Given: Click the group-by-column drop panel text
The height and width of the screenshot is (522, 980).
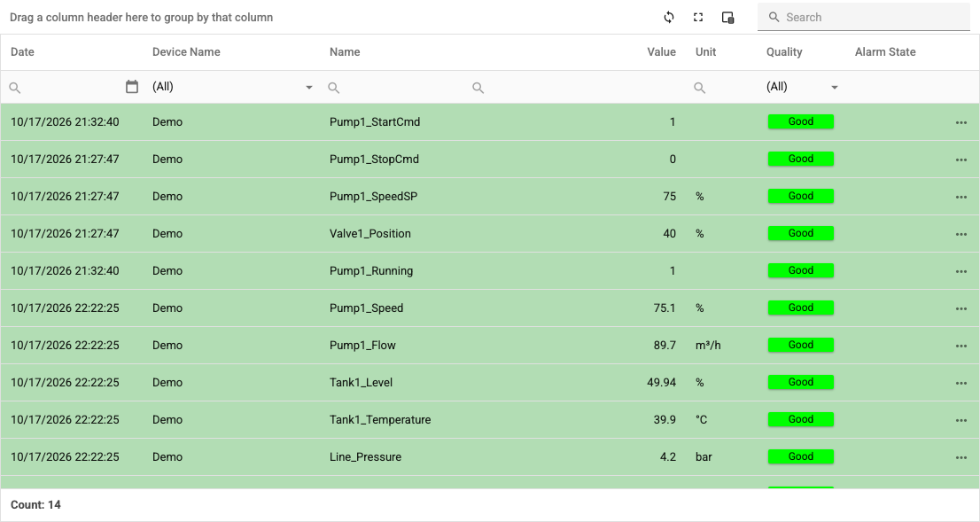Looking at the screenshot, I should (141, 18).
